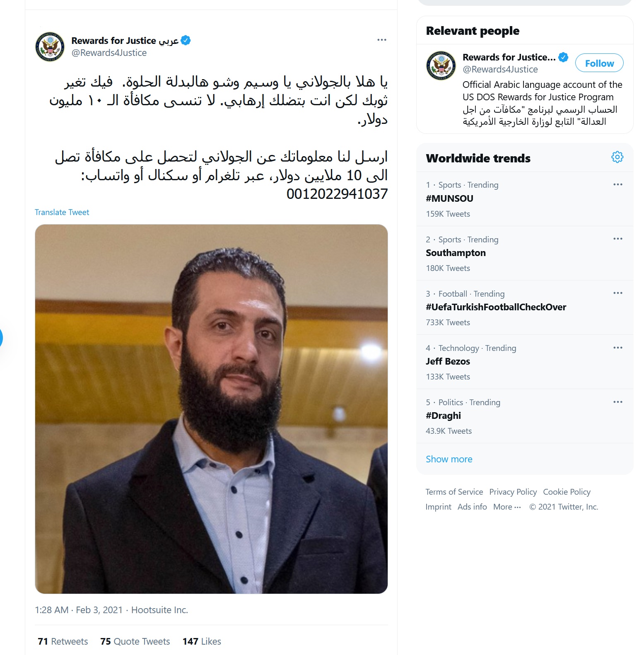Follow the Rewards for Justice account
The image size is (644, 655).
(599, 63)
